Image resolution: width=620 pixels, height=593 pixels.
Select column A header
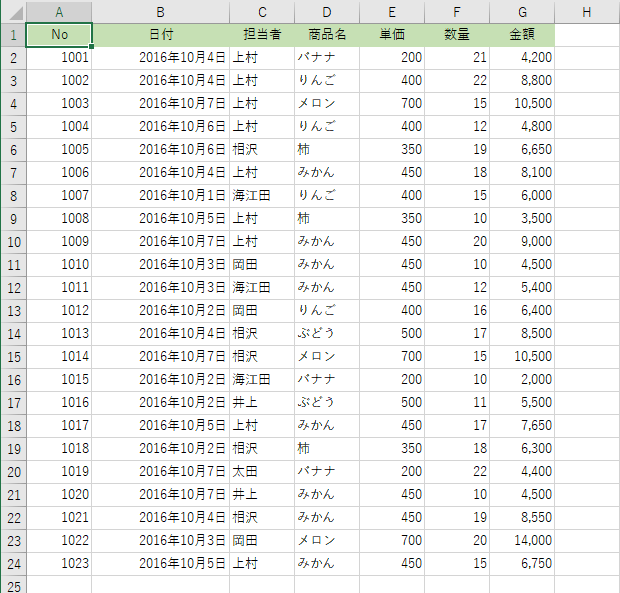coord(59,12)
